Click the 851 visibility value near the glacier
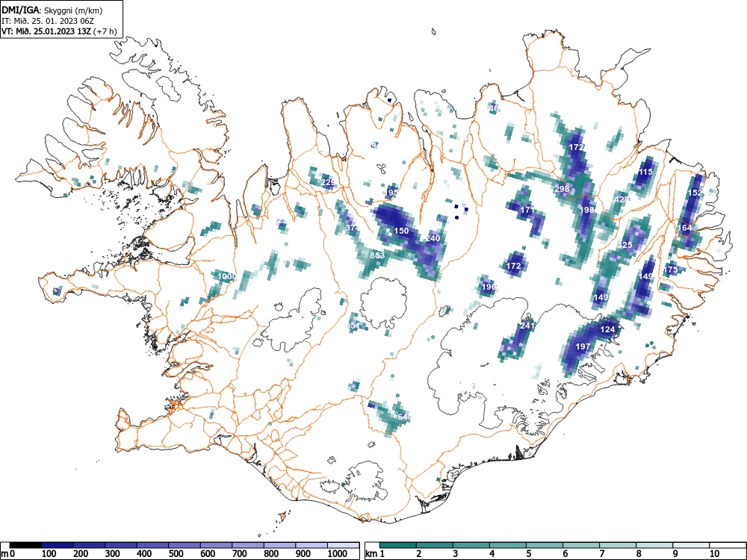 (x=353, y=326)
